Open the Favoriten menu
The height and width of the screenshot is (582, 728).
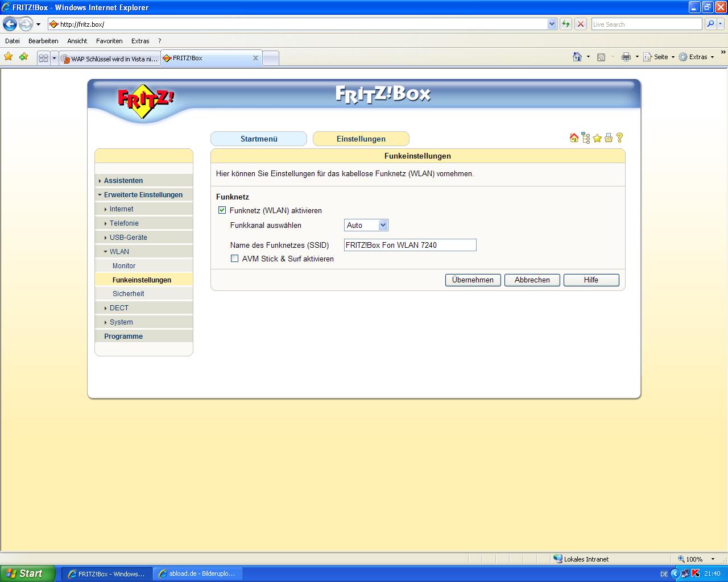point(109,41)
